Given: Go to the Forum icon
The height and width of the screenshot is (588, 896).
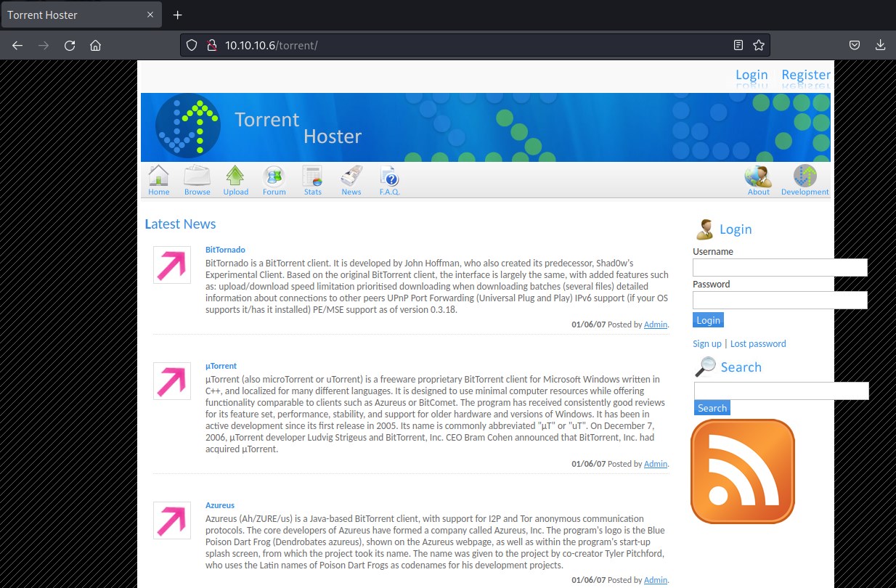Looking at the screenshot, I should 274,179.
